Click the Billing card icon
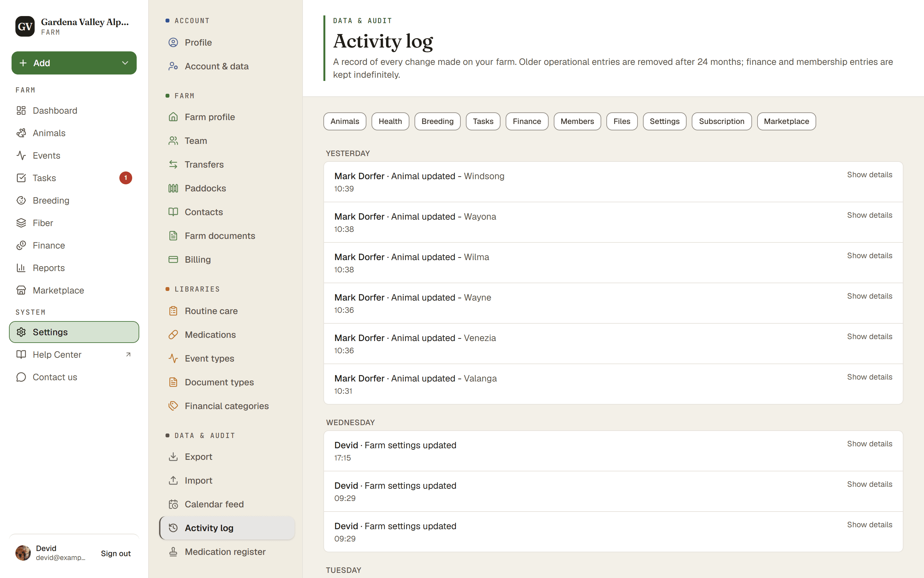This screenshot has width=924, height=578. [173, 259]
